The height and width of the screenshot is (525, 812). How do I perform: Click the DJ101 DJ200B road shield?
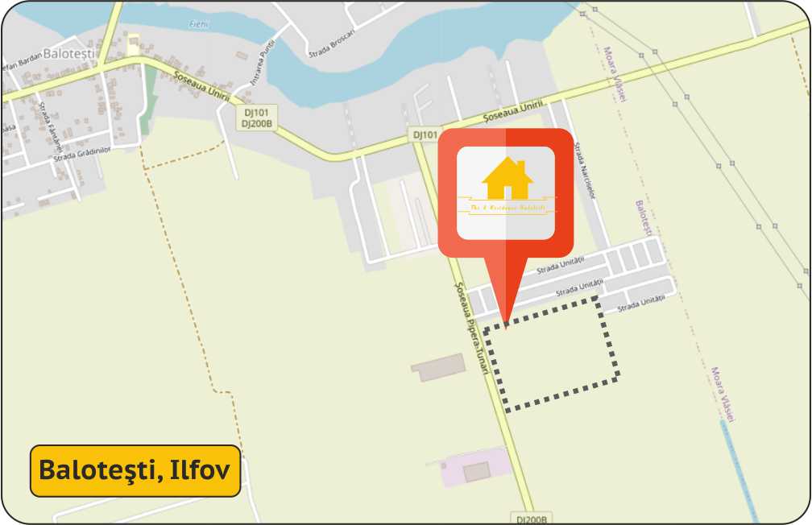[x=257, y=118]
